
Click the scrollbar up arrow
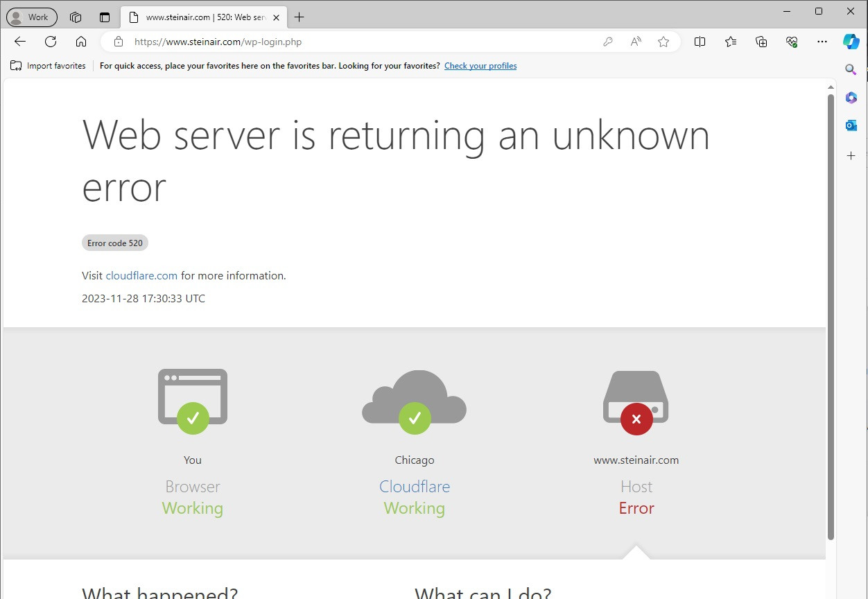(831, 87)
